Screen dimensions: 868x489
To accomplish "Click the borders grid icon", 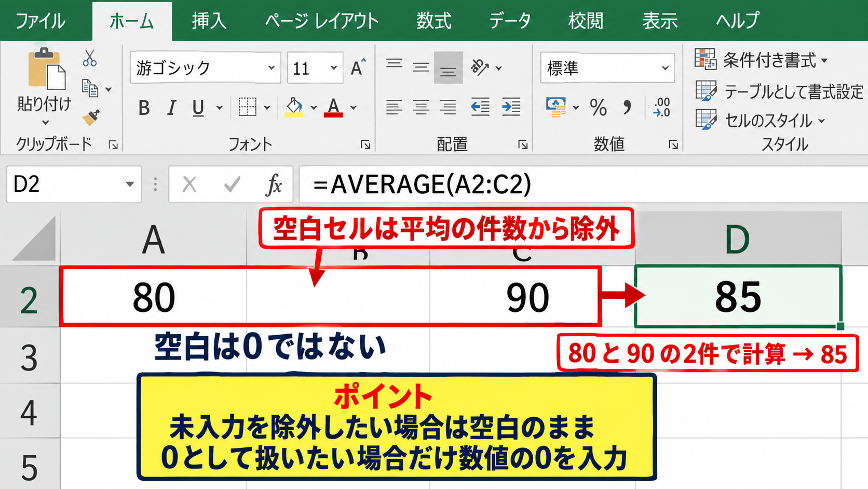I will 247,107.
